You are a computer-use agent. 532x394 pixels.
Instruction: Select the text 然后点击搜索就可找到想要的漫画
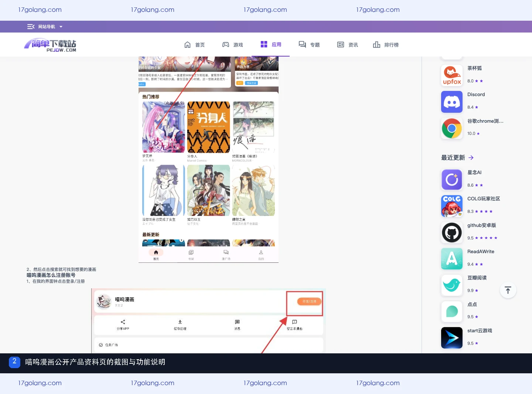coord(65,269)
